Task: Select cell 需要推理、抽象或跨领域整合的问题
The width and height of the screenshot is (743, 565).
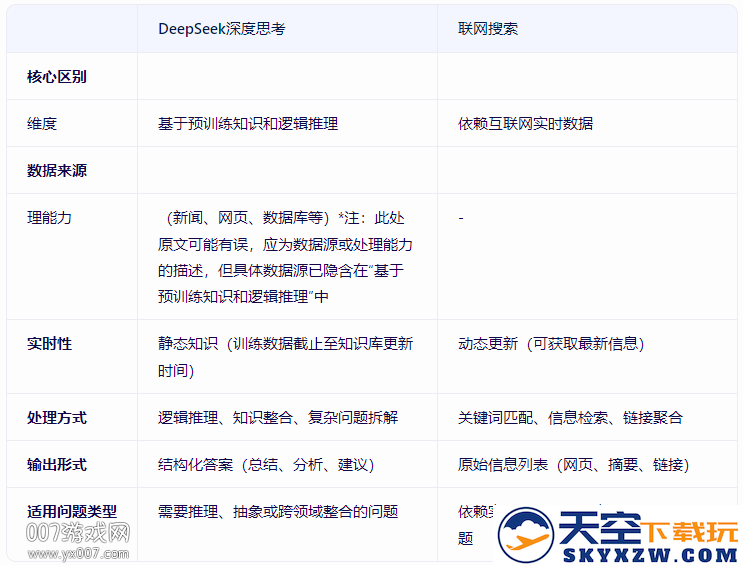Action: tap(278, 511)
